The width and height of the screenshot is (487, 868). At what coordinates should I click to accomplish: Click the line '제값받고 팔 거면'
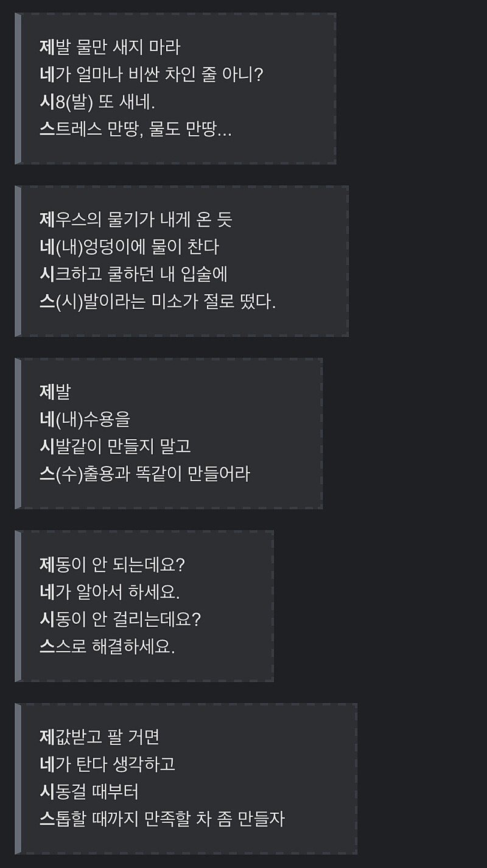point(99,737)
